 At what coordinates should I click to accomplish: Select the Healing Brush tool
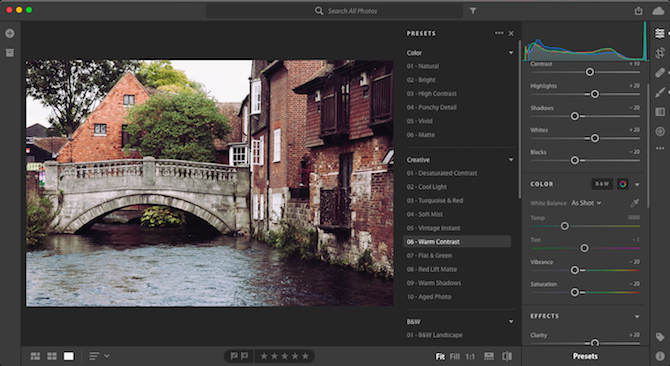(x=660, y=73)
